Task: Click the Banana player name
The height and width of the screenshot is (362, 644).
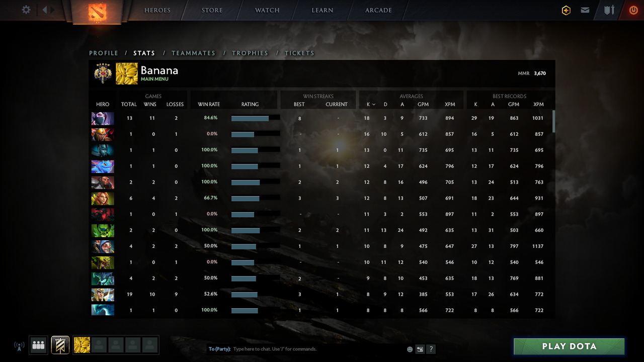Action: click(159, 70)
